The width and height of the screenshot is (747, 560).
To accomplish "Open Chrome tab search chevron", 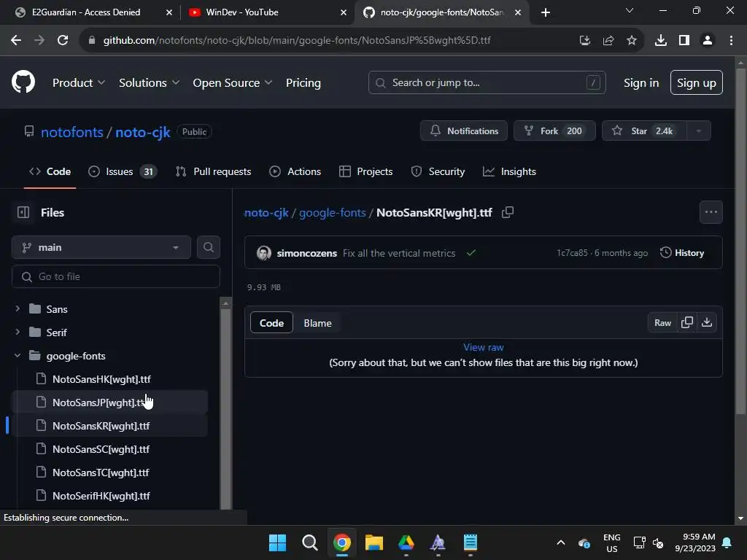I will point(630,10).
